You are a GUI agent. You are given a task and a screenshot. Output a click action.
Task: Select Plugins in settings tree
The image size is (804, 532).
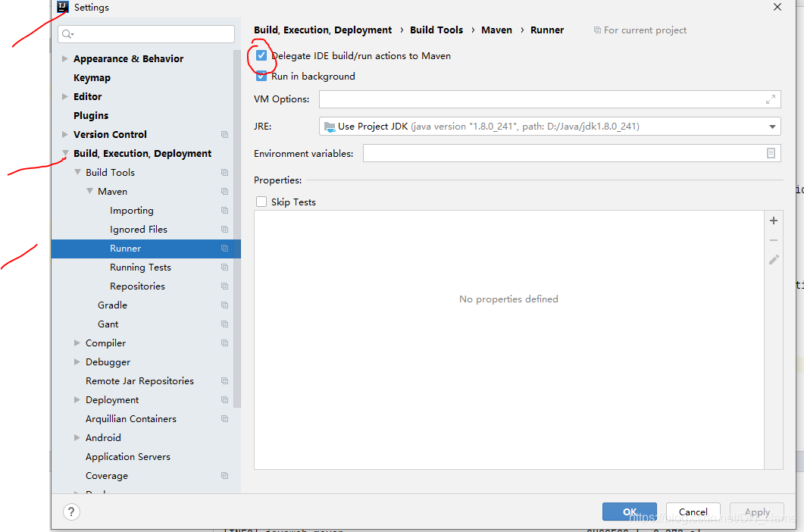(x=91, y=115)
